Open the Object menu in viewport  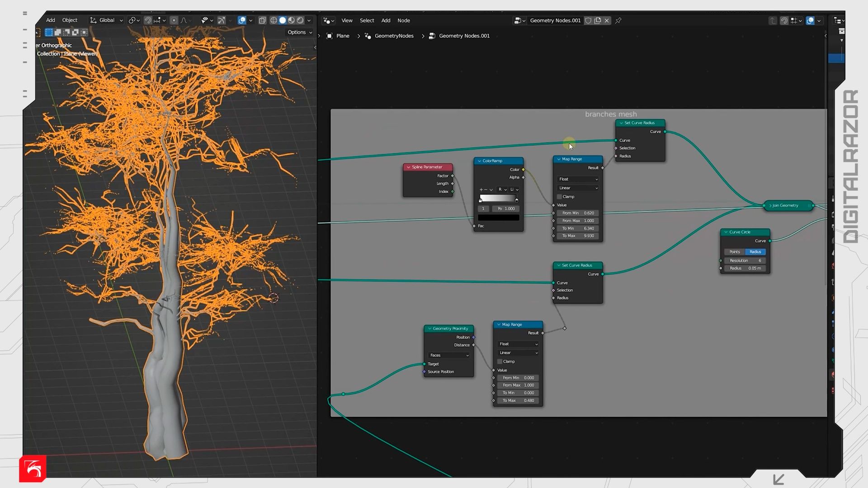pyautogui.click(x=70, y=20)
